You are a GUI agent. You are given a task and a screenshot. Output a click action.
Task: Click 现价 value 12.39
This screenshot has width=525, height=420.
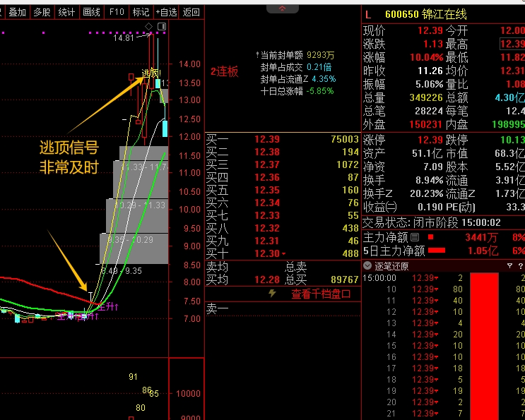tap(430, 31)
